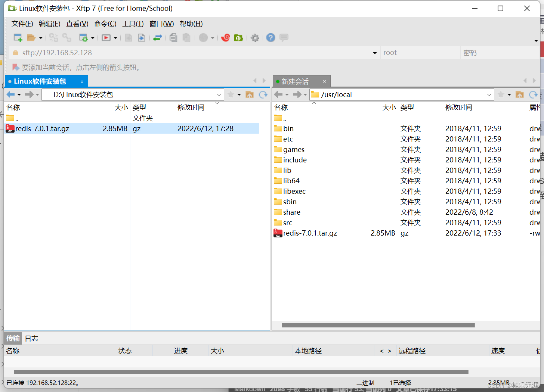
Task: Click the transfer panel horizontal scrollbar
Action: [x=241, y=372]
